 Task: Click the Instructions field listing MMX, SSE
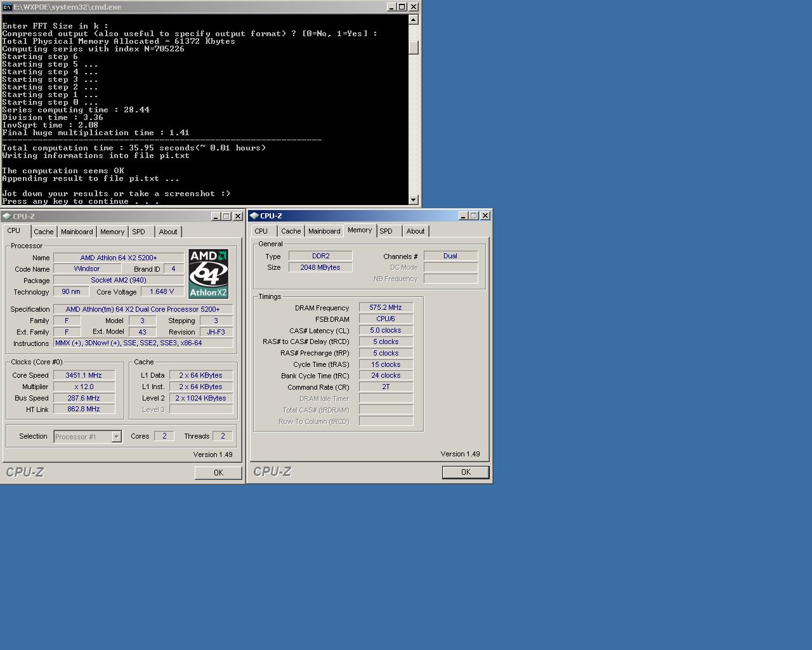coord(143,343)
